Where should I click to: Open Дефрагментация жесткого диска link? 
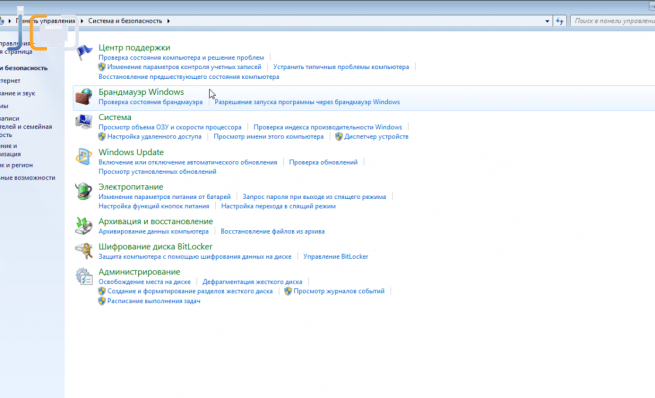[x=252, y=281]
